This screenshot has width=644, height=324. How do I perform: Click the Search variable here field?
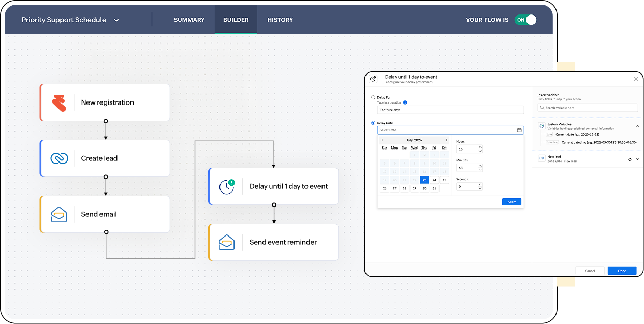pos(588,108)
